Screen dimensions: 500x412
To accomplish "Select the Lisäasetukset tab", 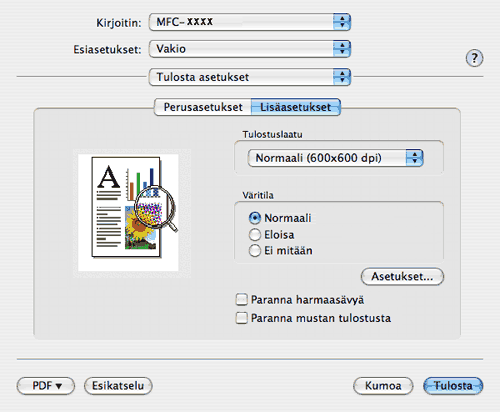I will coord(296,107).
